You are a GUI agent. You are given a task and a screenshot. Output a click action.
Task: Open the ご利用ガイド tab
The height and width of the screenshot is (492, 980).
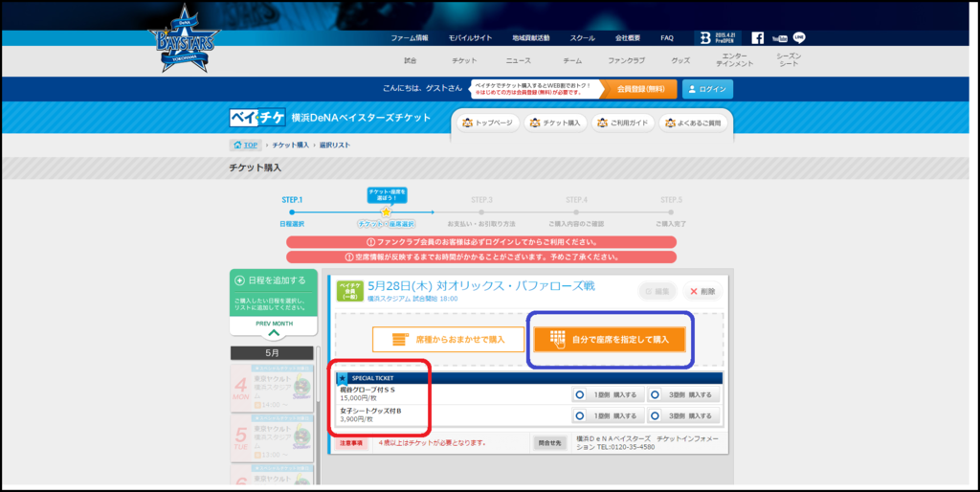point(623,123)
